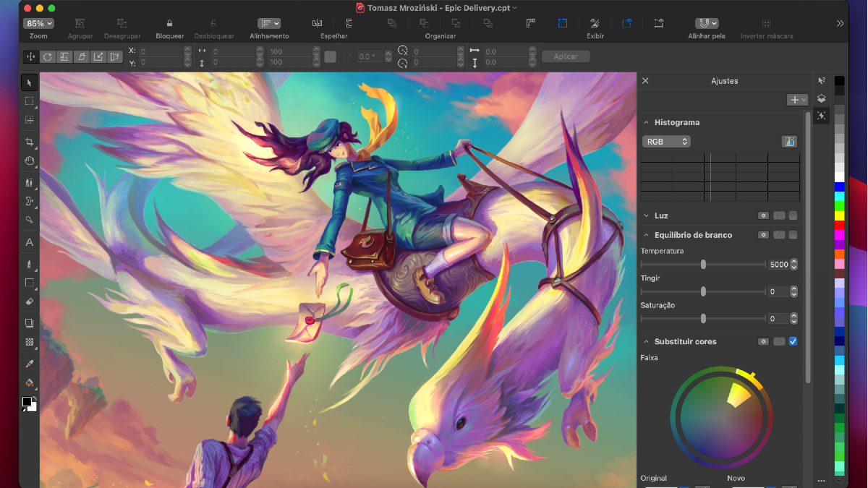Disable the Substituir cores checkbox

click(793, 341)
